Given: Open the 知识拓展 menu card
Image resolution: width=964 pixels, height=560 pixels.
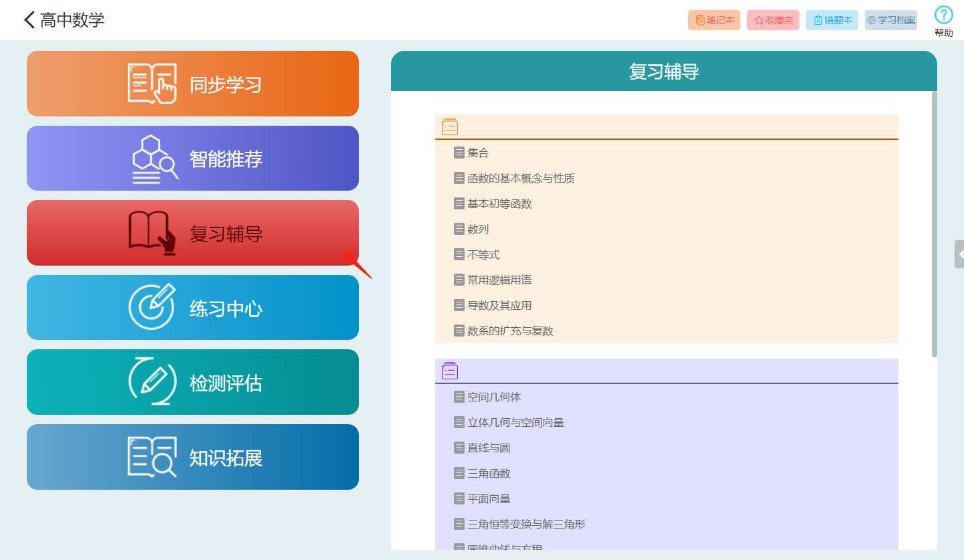Looking at the screenshot, I should pyautogui.click(x=193, y=457).
